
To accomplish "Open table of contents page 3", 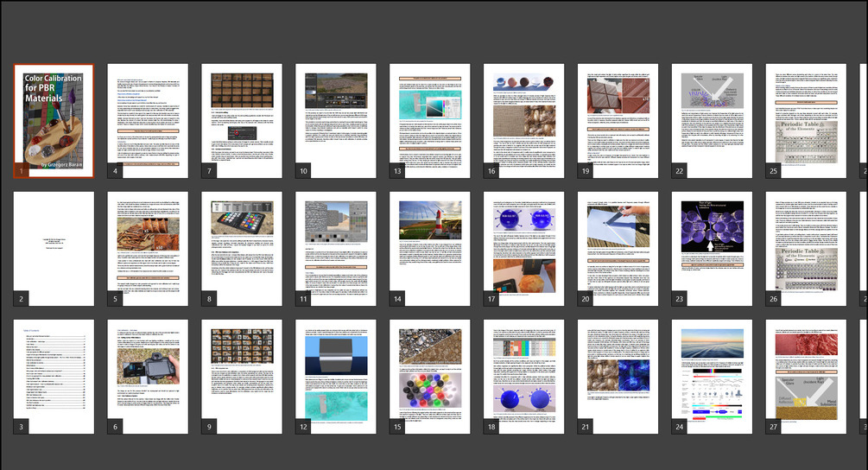I will pos(54,377).
